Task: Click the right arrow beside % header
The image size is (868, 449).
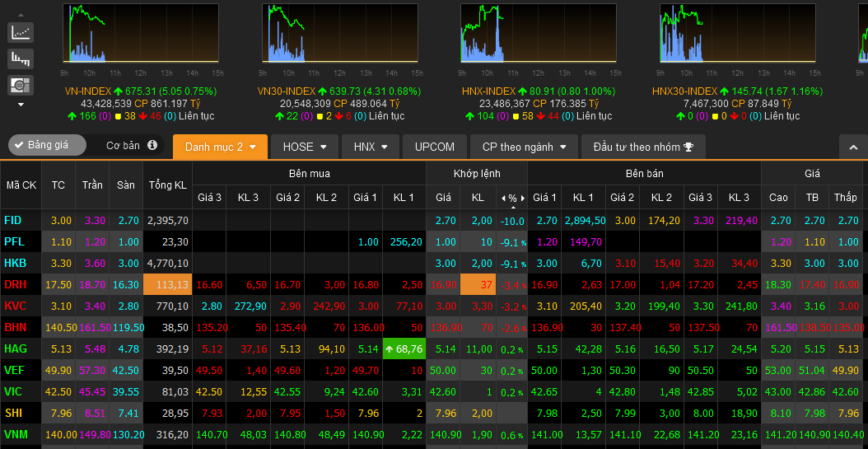Action: pos(521,199)
